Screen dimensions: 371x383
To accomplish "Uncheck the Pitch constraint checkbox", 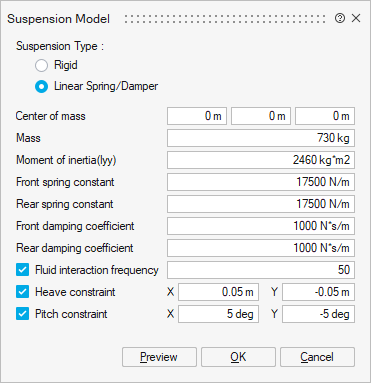I will (22, 314).
